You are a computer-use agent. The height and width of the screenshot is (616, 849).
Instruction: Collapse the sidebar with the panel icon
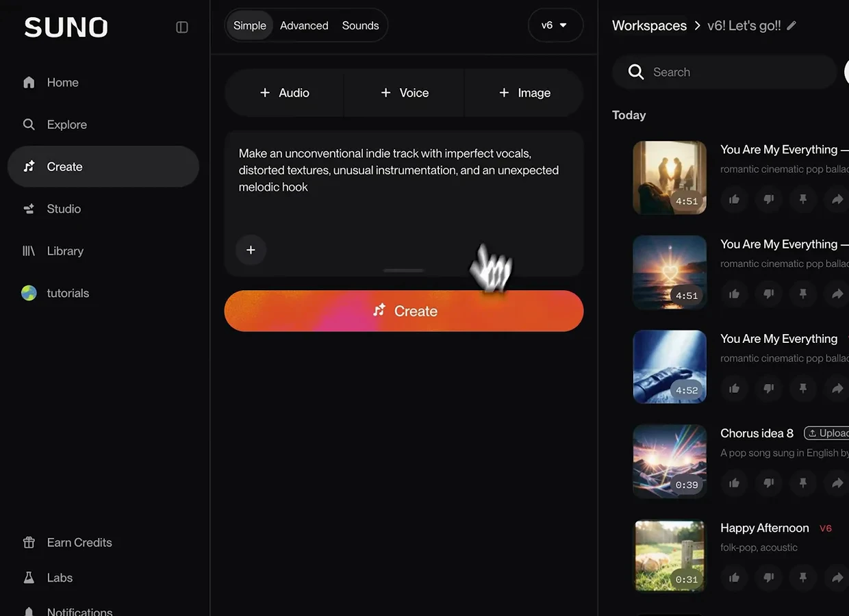(x=182, y=27)
